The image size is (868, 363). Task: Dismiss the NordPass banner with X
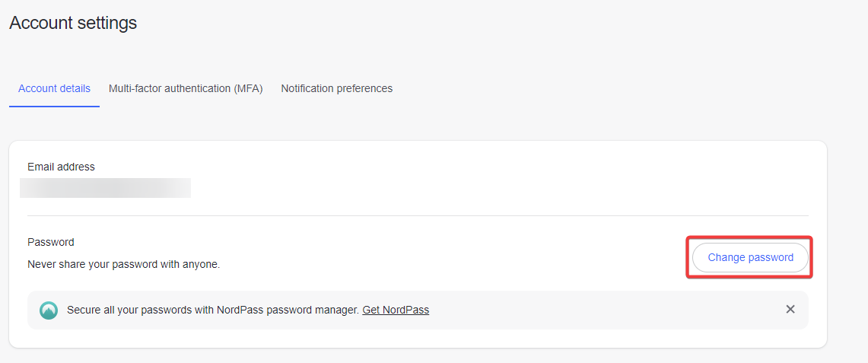click(790, 309)
